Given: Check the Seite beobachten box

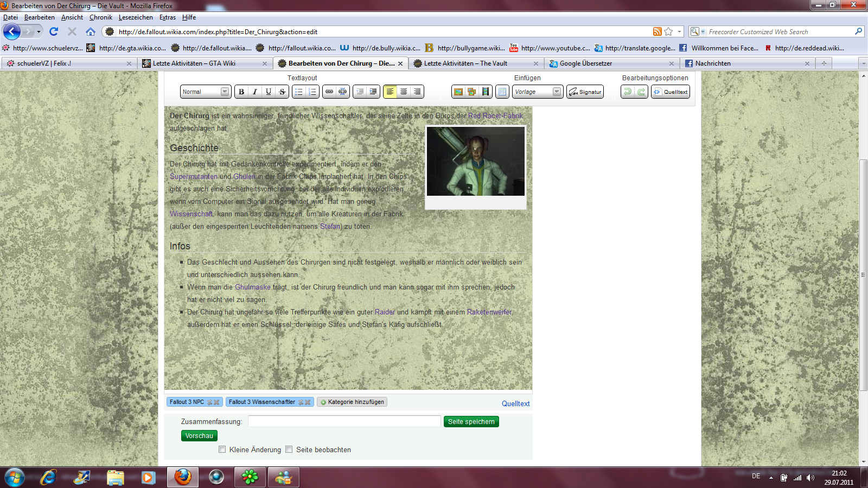Looking at the screenshot, I should click(289, 450).
